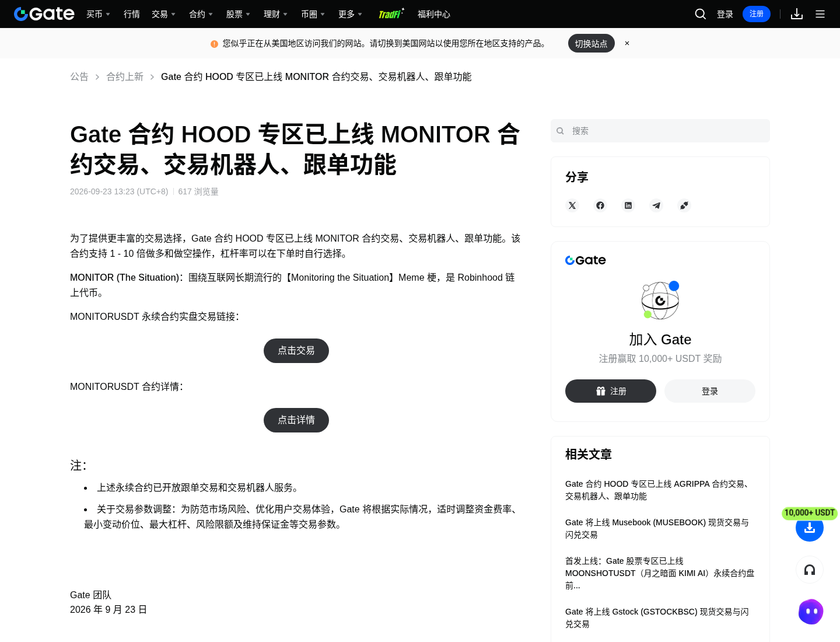Open the Gate logo home link

(x=44, y=14)
